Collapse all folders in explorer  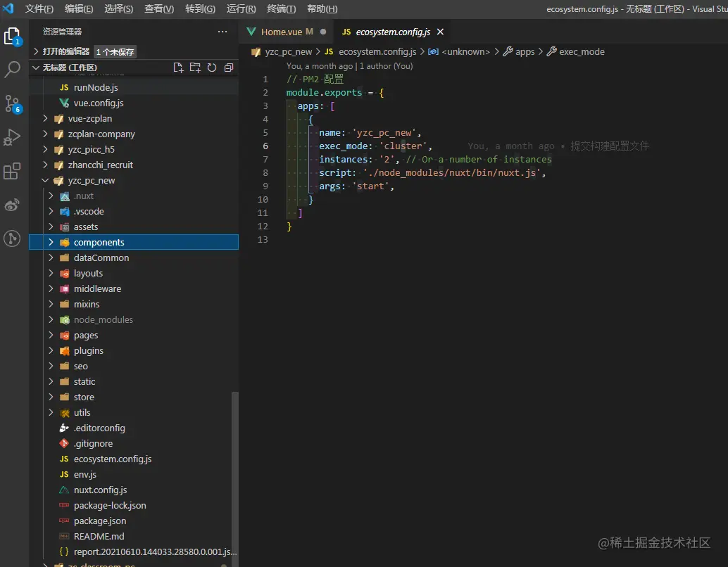click(228, 68)
